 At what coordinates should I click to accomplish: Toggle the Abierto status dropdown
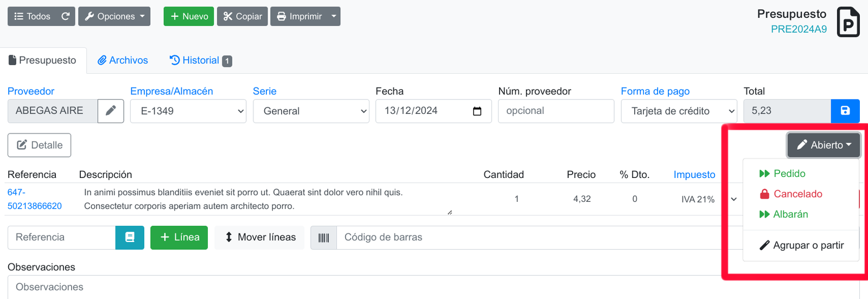[x=824, y=145]
